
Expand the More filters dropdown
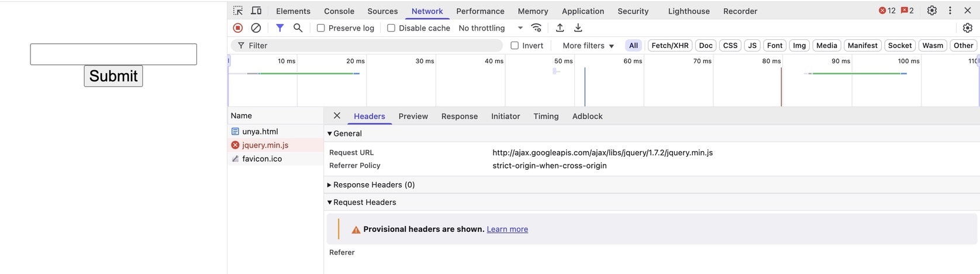[x=588, y=46]
